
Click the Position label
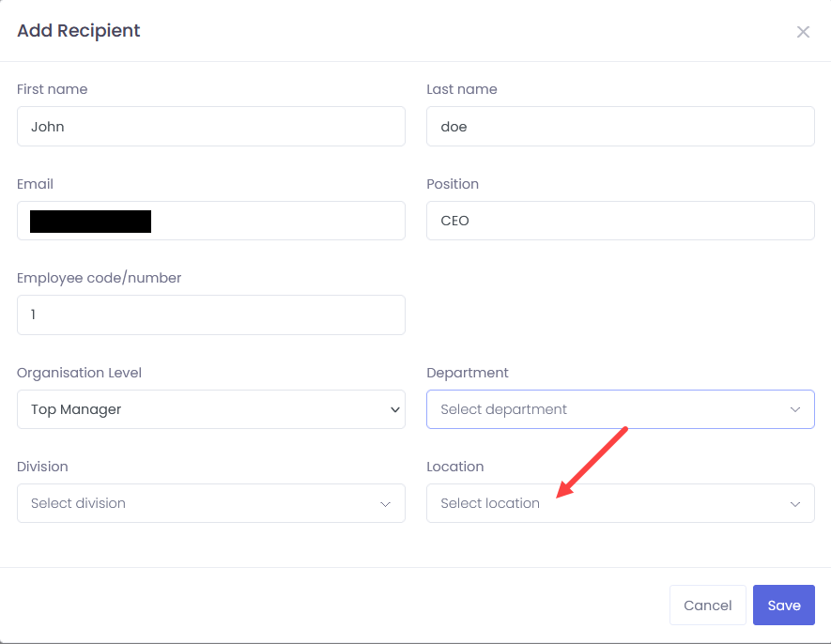click(453, 184)
